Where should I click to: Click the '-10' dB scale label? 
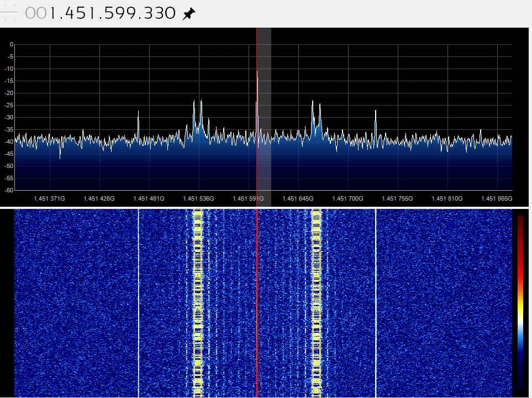coord(9,69)
